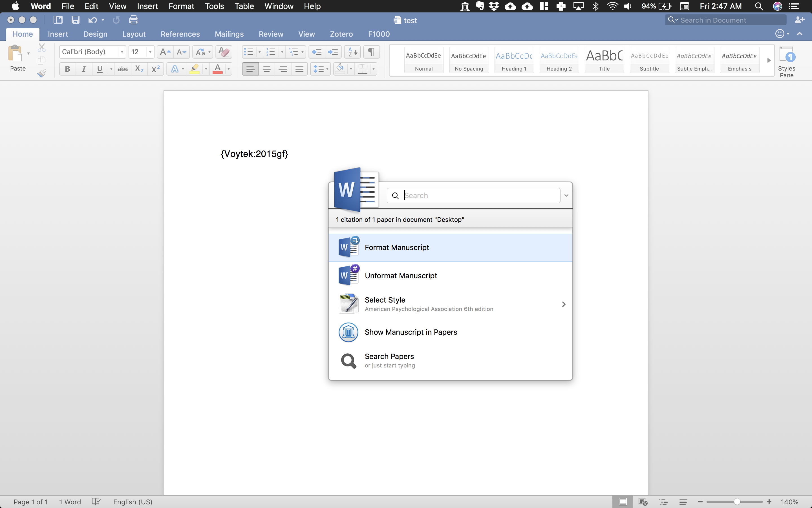
Task: Click the Search in Document field
Action: pyautogui.click(x=726, y=20)
